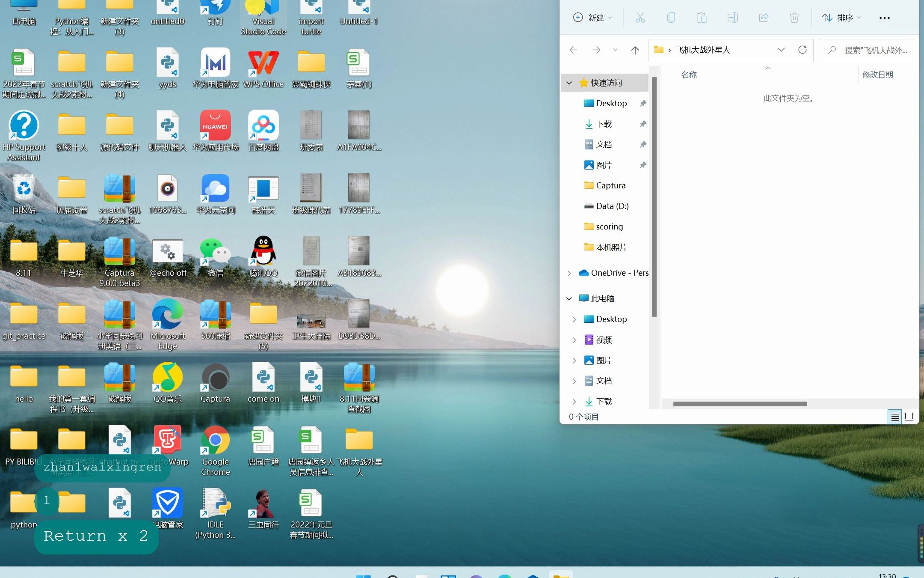Click the Share icon in Explorer toolbar
Screen dimensions: 924x578
pyautogui.click(x=763, y=18)
